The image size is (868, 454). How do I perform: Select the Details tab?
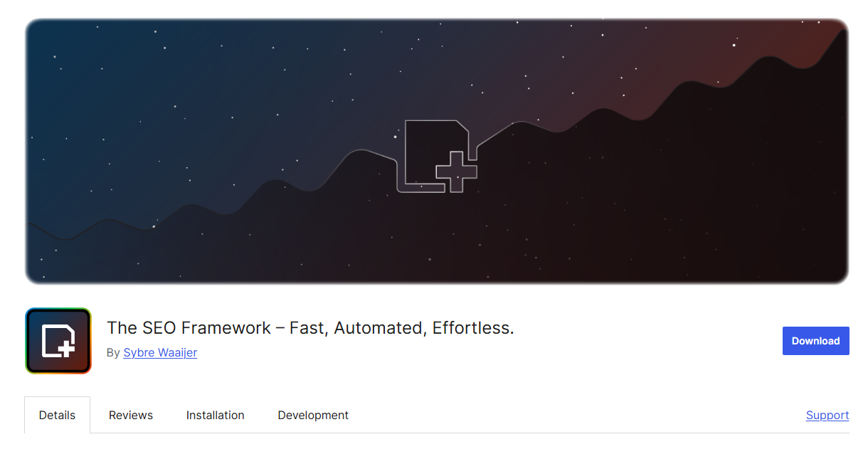58,415
